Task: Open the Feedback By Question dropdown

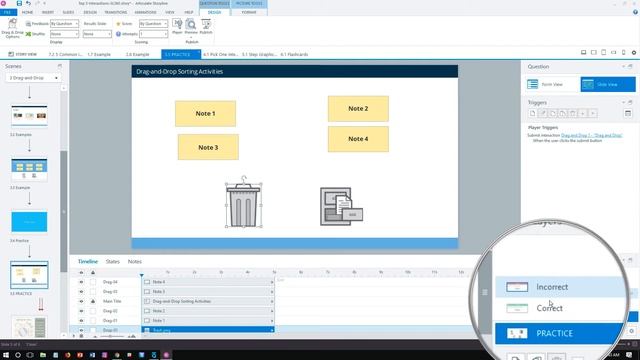Action: [64, 24]
